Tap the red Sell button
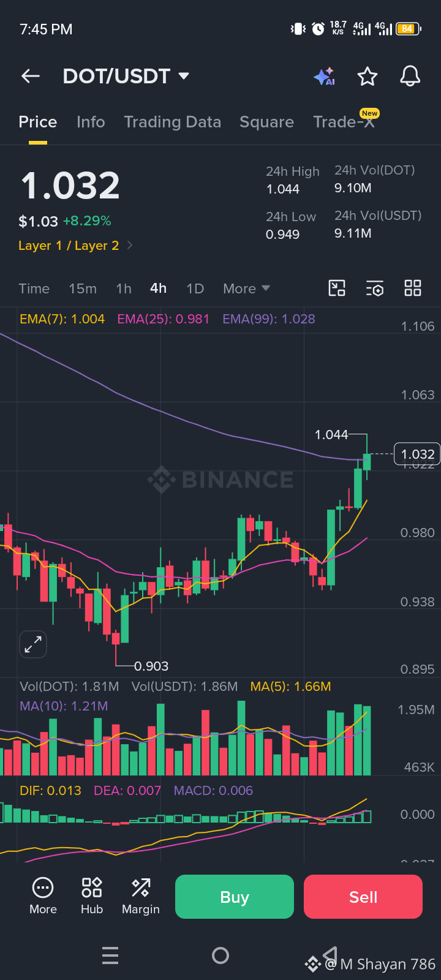Screen dimensions: 441x980 tap(363, 897)
